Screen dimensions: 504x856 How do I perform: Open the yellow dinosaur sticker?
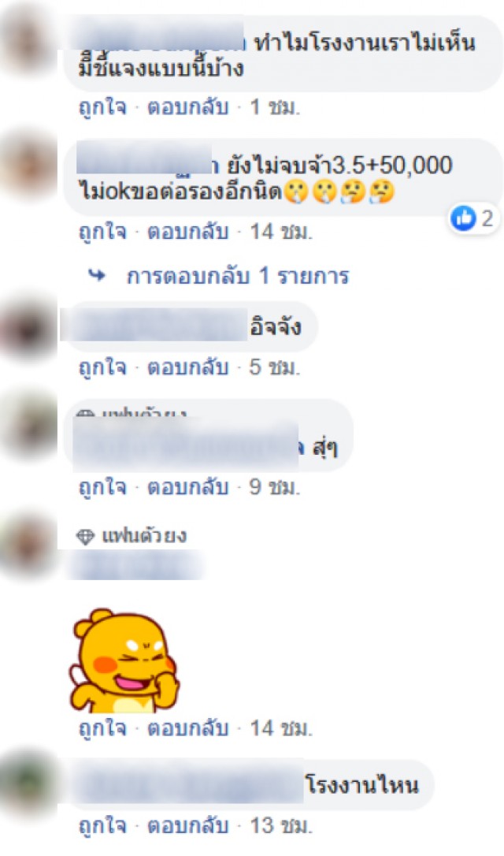point(124,661)
